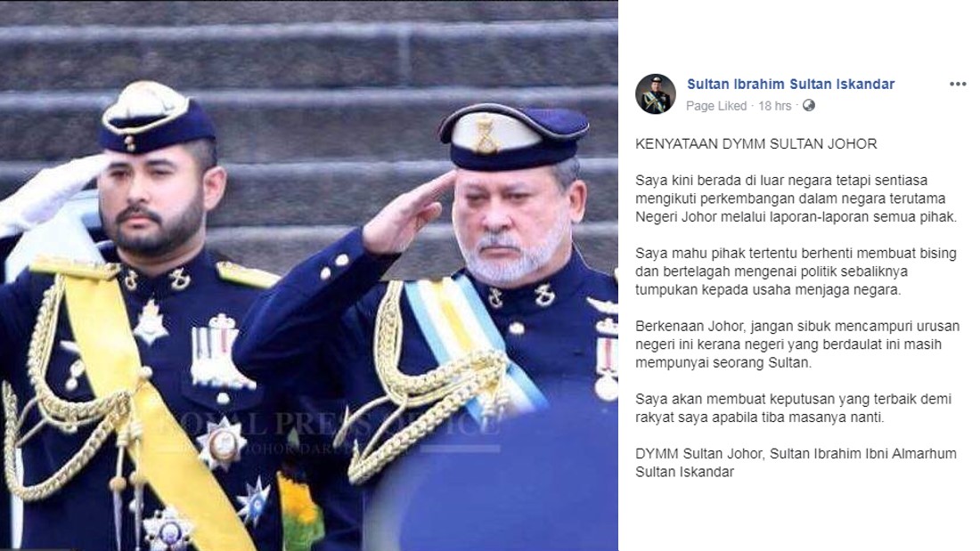Select the KENYATAAN DYMM SULTAN JOHOR heading

756,143
